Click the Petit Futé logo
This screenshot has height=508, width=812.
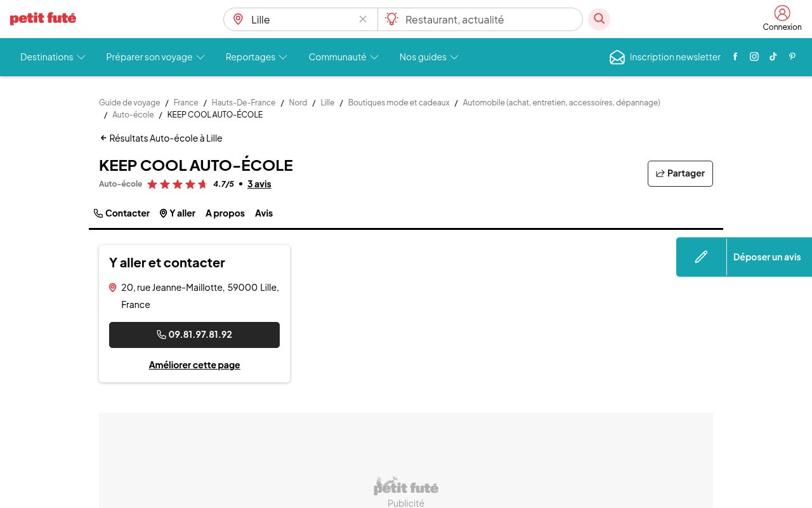click(43, 18)
